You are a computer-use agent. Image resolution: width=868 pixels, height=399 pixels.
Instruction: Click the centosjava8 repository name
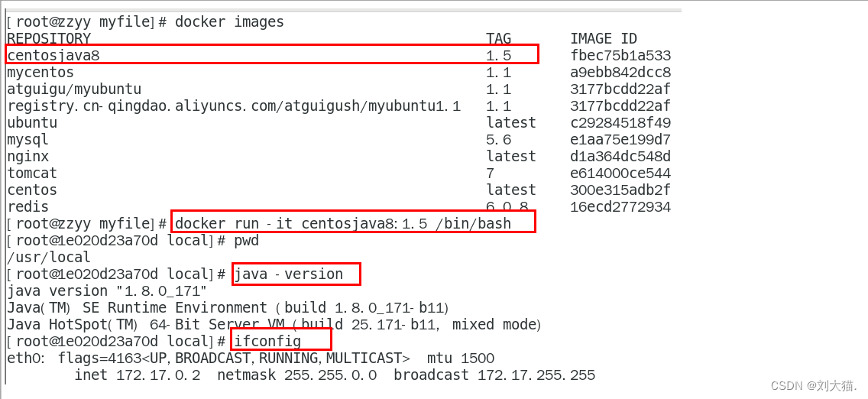[53, 55]
